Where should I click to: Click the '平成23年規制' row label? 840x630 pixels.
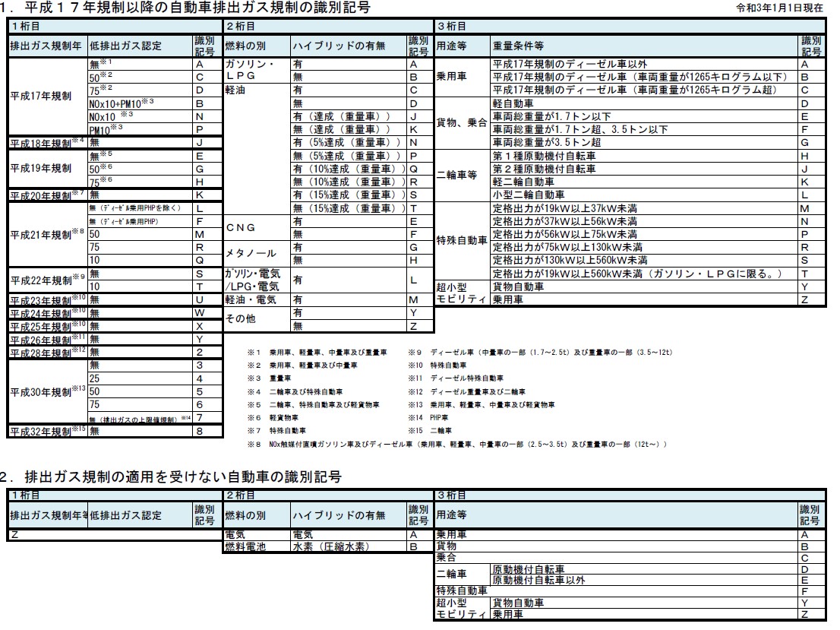point(48,299)
